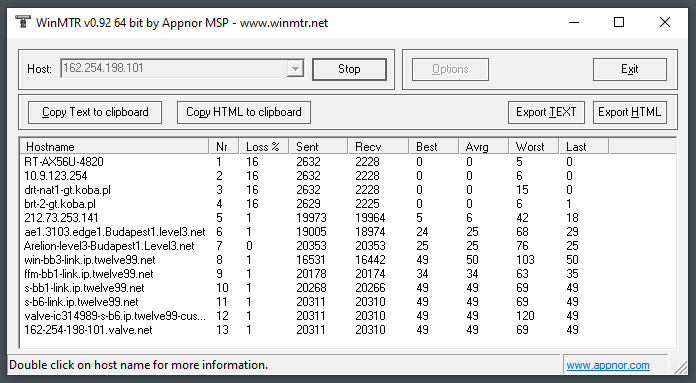
Task: Sort by the Hostname column header
Action: (114, 146)
